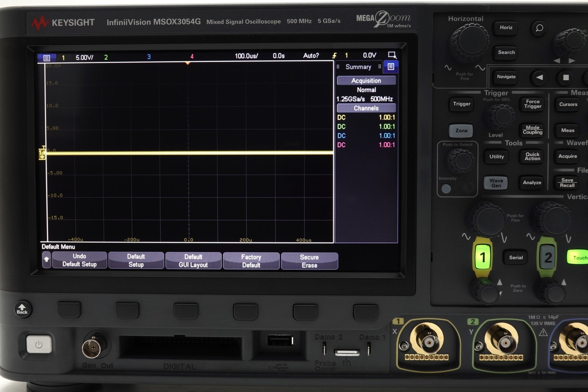
Task: Tap the orange trigger time reference marker
Action: (x=188, y=63)
